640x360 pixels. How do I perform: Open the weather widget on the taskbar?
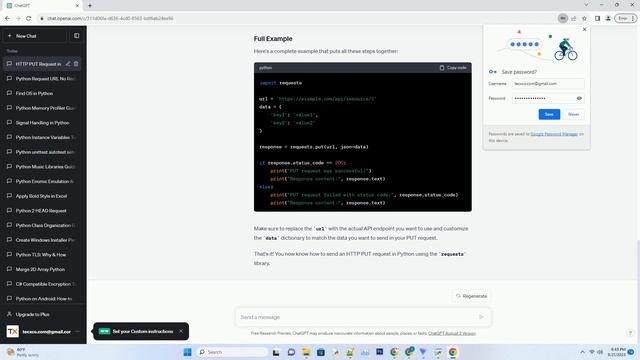24,352
